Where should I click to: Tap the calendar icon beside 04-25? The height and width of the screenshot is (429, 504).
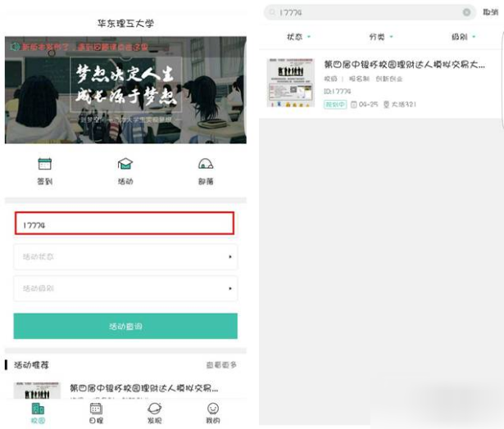[x=353, y=104]
